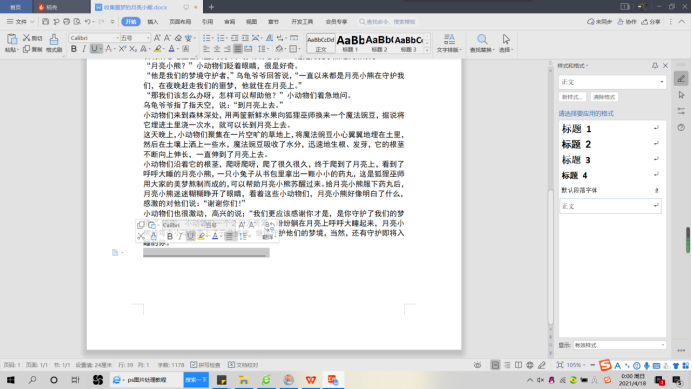Click the distributed alignment icon
Viewport: 692px width, 389px height.
coord(248,49)
